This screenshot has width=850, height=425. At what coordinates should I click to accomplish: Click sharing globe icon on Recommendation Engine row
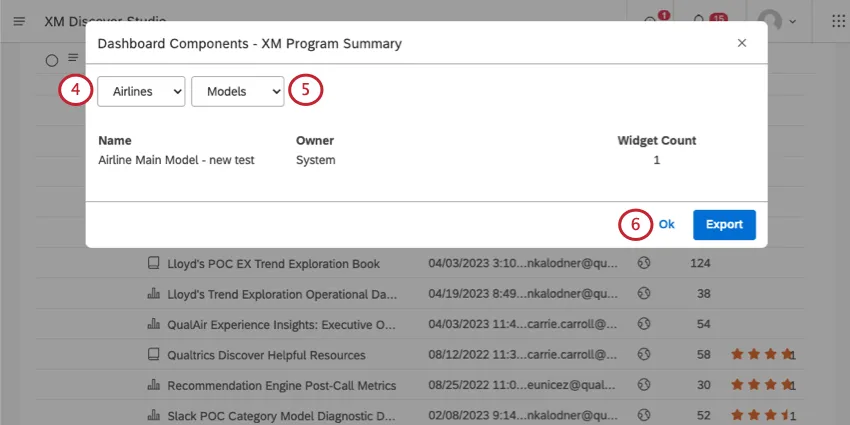pyautogui.click(x=644, y=385)
